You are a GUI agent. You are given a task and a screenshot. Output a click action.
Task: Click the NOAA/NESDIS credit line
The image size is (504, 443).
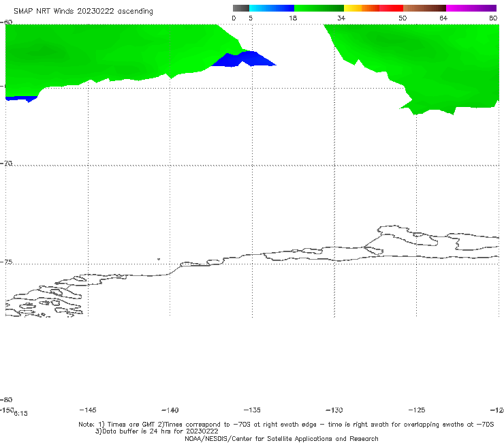click(x=281, y=438)
